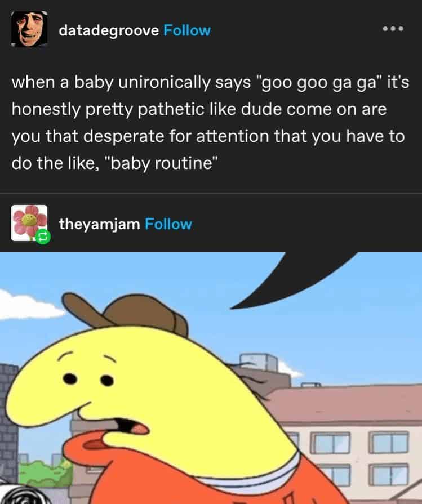Click the "baby routine" text line
The image size is (422, 504).
[x=115, y=163]
